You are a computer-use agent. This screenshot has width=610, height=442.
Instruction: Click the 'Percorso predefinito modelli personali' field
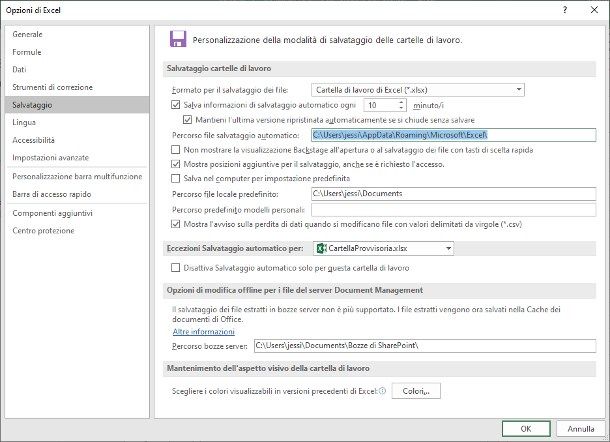click(x=454, y=210)
